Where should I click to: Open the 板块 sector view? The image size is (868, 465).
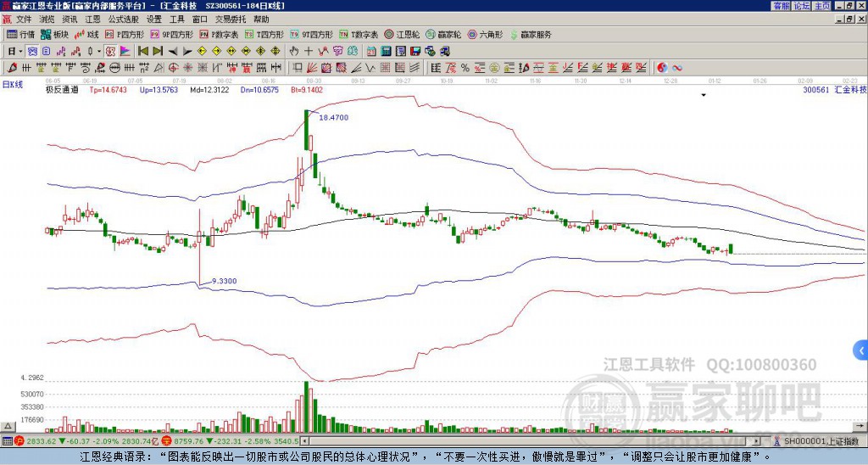click(x=54, y=34)
